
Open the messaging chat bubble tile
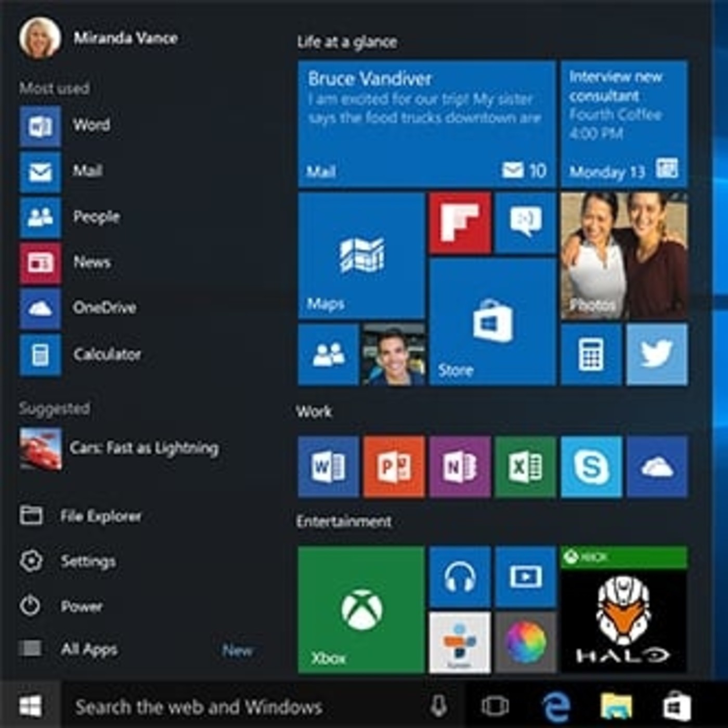(x=526, y=223)
